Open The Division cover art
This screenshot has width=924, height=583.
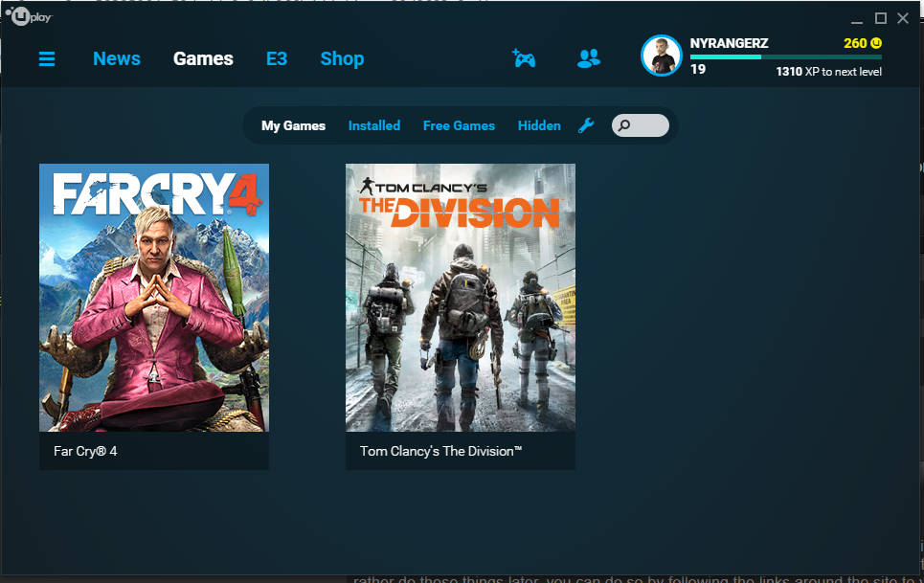click(461, 298)
